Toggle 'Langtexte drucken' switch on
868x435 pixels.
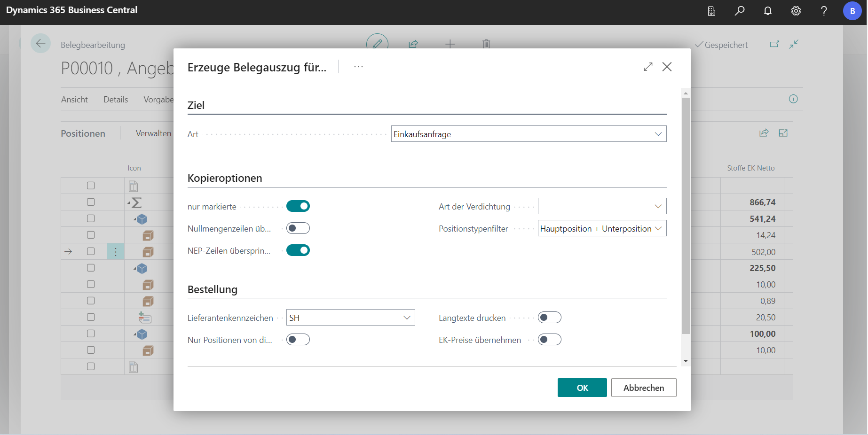tap(549, 318)
